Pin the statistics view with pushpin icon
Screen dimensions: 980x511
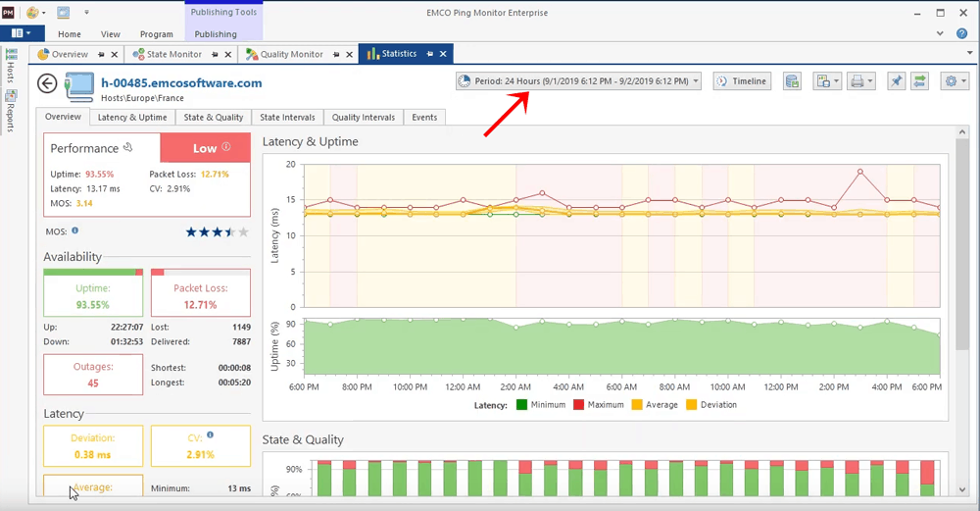tap(897, 81)
